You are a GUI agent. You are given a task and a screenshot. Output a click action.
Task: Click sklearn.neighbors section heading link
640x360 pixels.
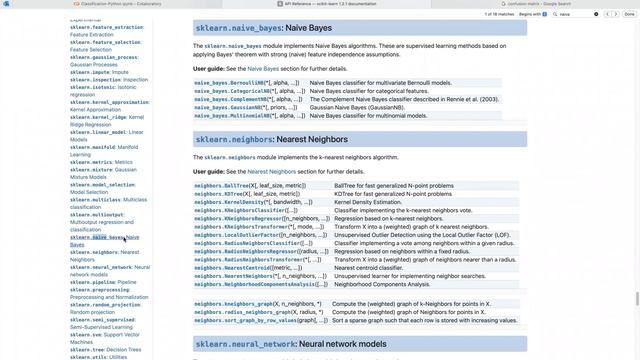(234, 140)
